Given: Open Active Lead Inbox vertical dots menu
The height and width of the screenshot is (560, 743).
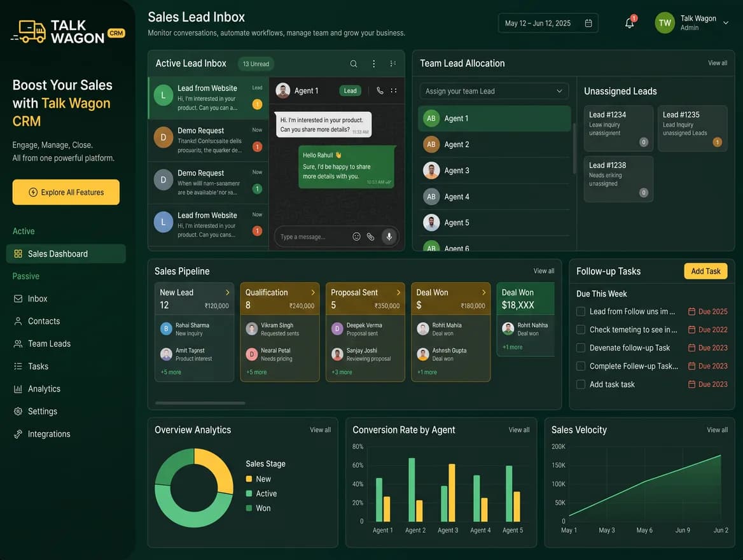Looking at the screenshot, I should 374,64.
